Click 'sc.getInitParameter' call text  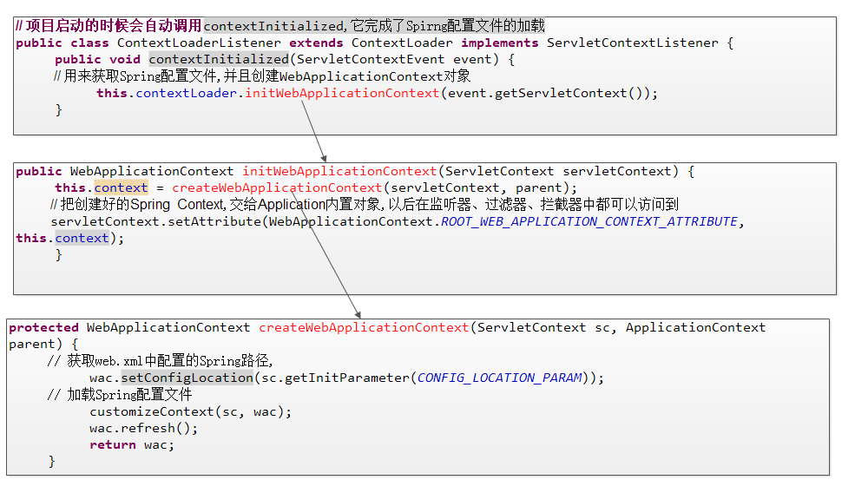point(335,378)
